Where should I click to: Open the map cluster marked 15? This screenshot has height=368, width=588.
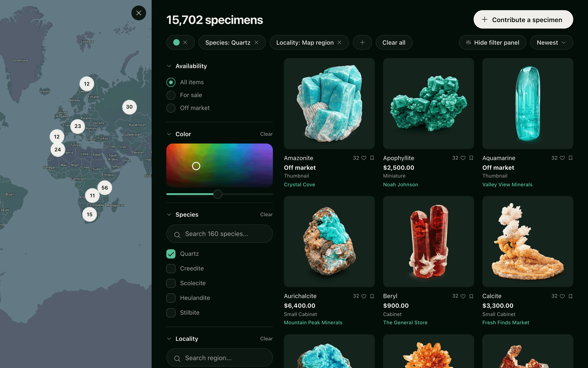(90, 214)
